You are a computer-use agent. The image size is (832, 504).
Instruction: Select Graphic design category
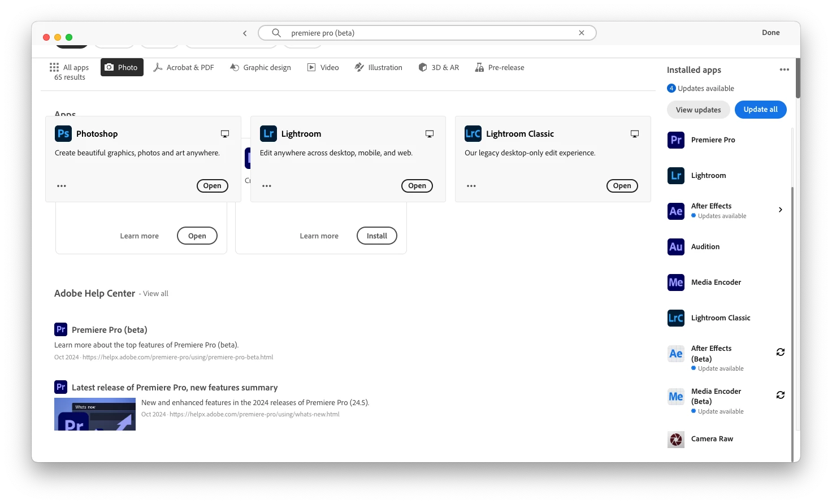[261, 67]
